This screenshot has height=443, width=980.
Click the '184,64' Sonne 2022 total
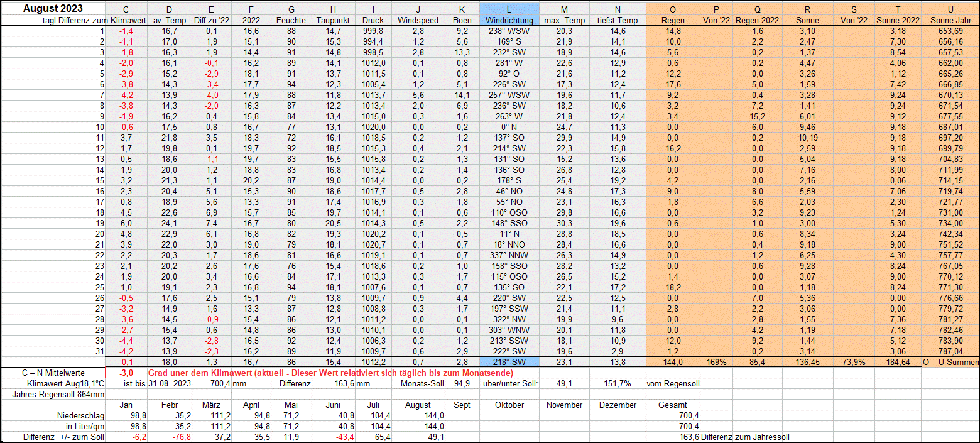coord(897,362)
